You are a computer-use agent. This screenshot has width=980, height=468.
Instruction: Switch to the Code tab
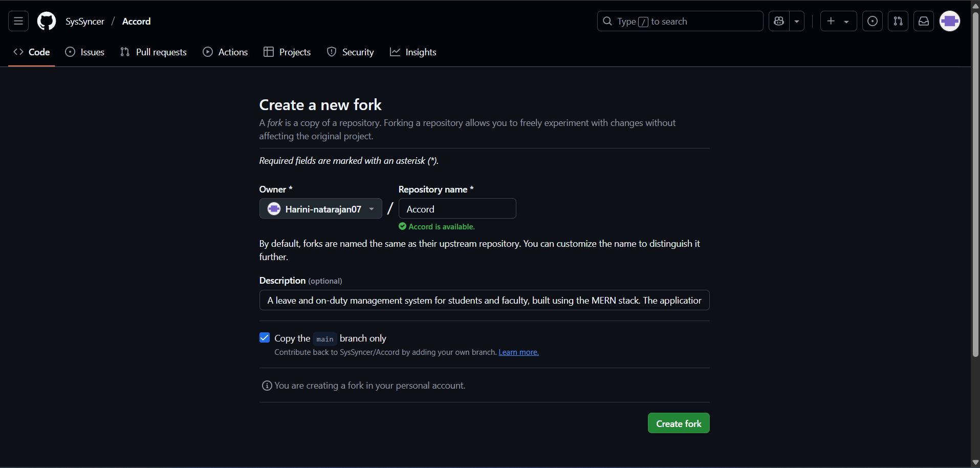(32, 52)
